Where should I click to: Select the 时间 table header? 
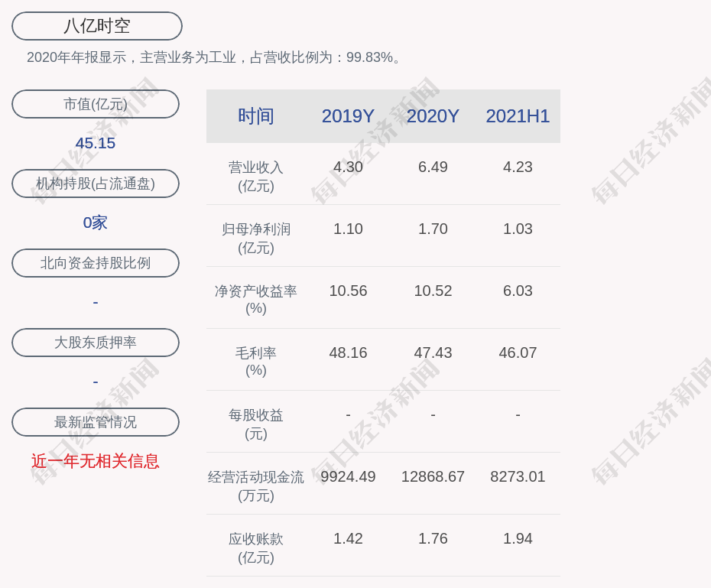(255, 116)
